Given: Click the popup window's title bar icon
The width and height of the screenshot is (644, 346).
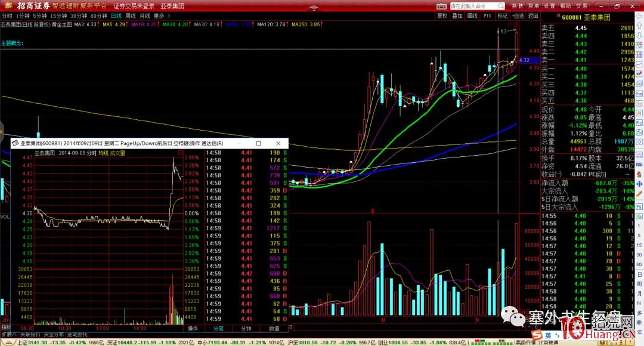Looking at the screenshot, I should point(16,143).
